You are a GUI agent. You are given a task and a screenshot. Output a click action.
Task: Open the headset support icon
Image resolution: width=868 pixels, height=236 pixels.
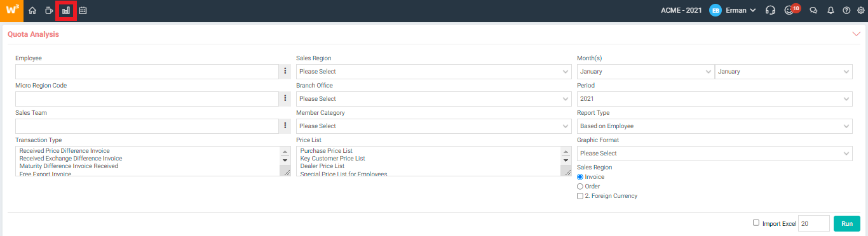(x=770, y=10)
